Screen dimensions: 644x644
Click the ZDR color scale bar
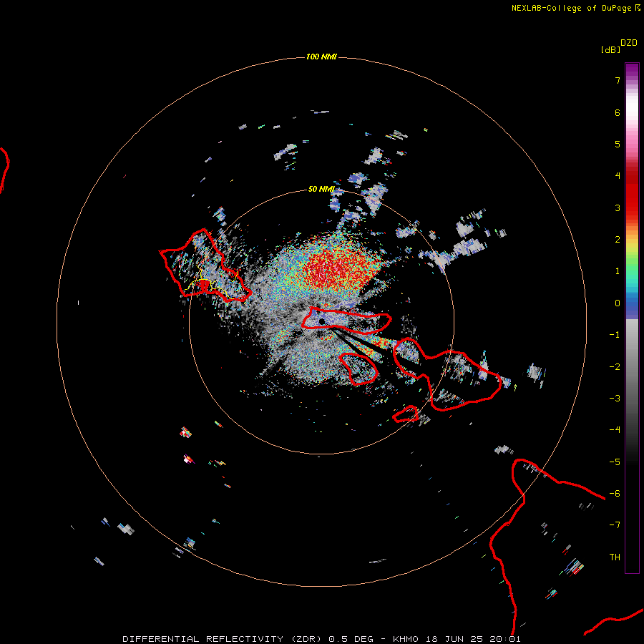click(632, 318)
